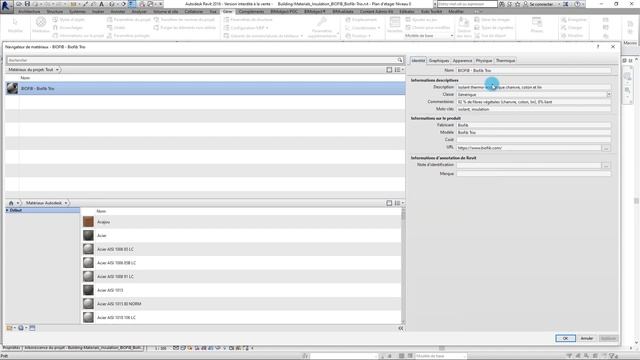Click browse button next to Note d'identification
The image size is (640, 360).
pyautogui.click(x=607, y=166)
